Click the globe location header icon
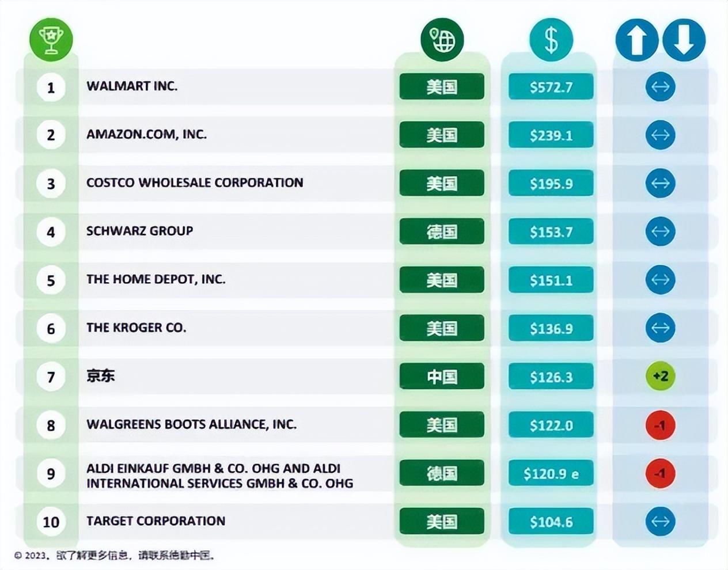This screenshot has height=570, width=728. [442, 40]
